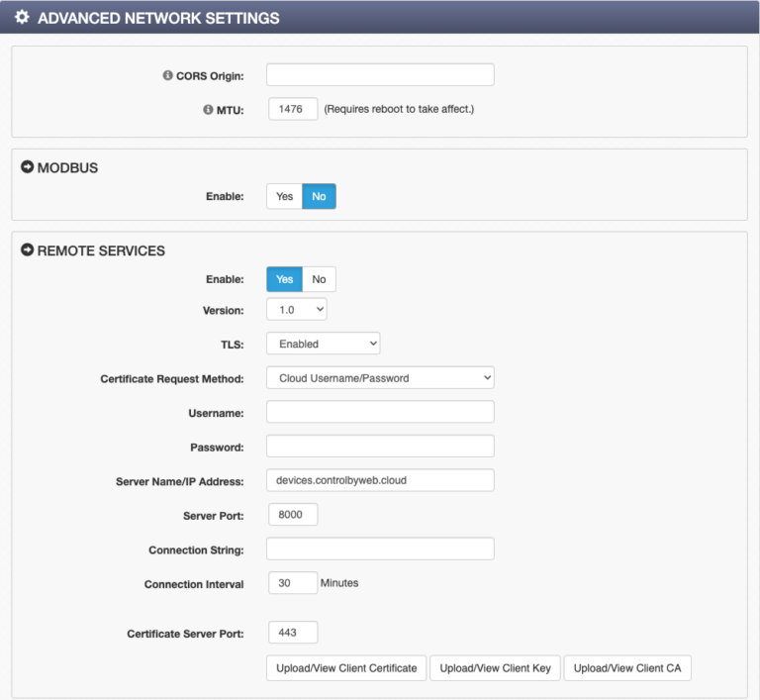Image resolution: width=760 pixels, height=700 pixels.
Task: Click the Server Name/IP Address field
Action: pos(380,480)
